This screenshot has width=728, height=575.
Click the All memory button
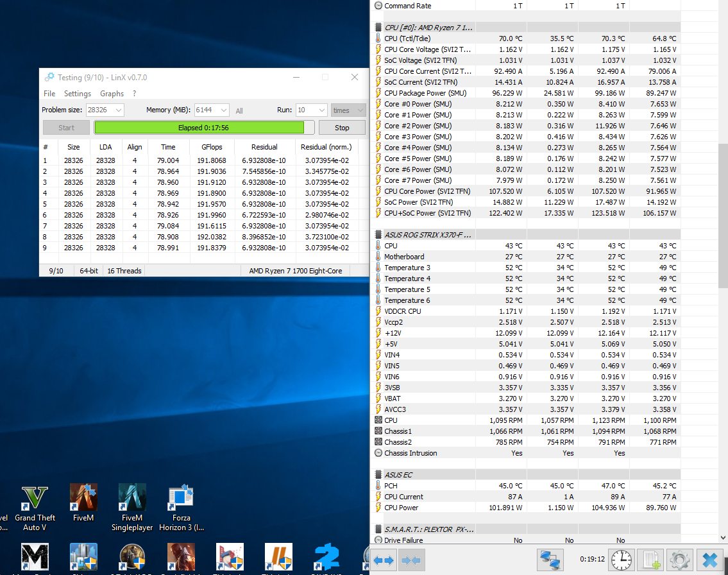tap(239, 110)
